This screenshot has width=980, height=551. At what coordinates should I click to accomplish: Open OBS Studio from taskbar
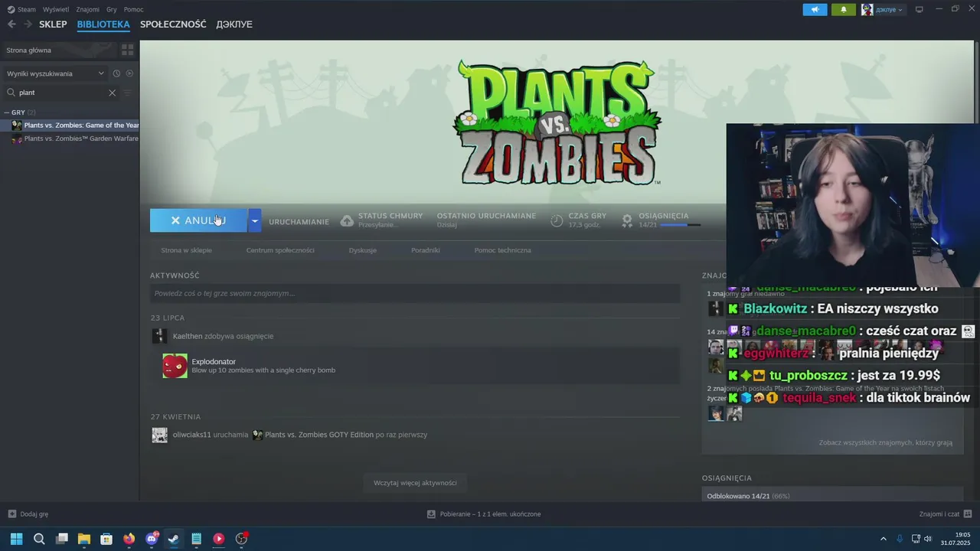coord(241,539)
